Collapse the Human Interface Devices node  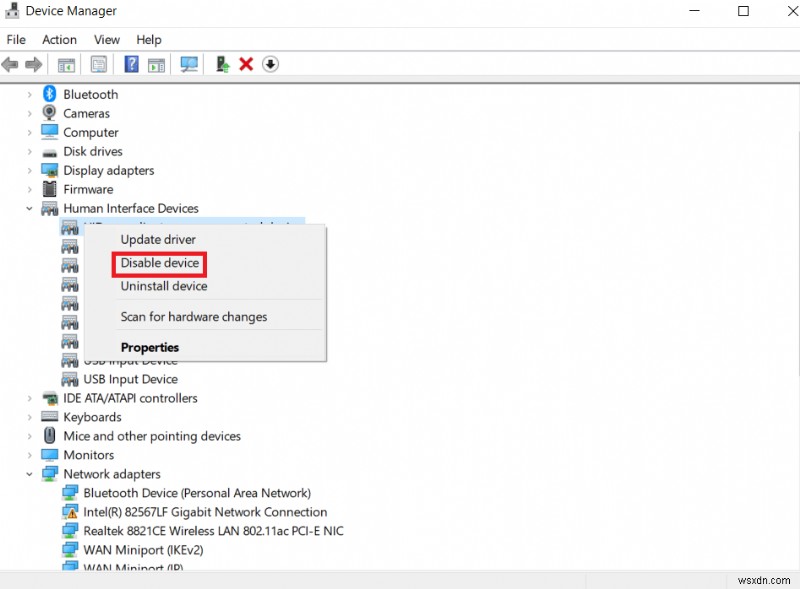click(29, 208)
